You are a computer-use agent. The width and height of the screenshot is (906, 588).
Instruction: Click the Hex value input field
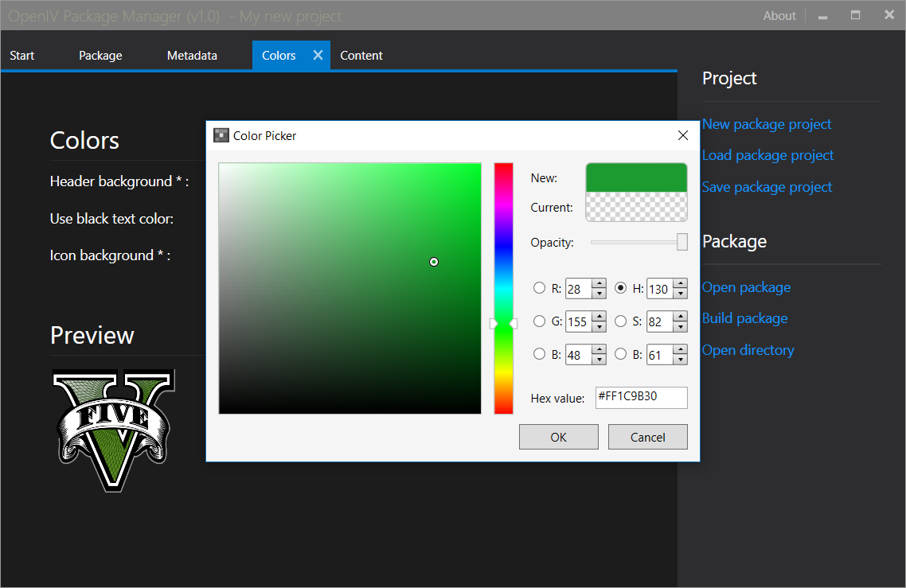641,397
